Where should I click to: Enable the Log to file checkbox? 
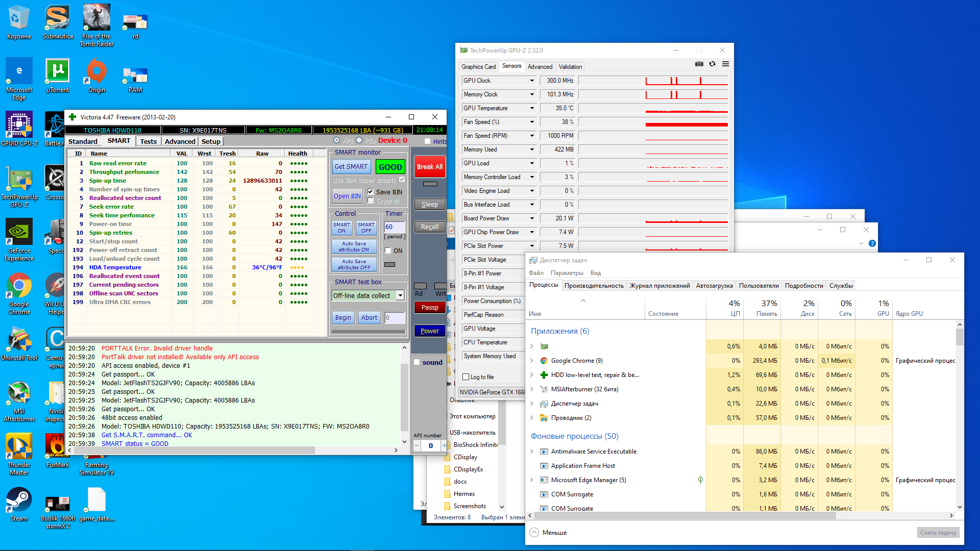click(x=465, y=377)
